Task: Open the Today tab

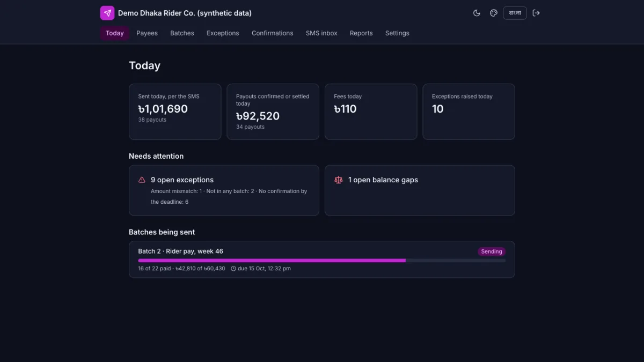Action: tap(115, 33)
